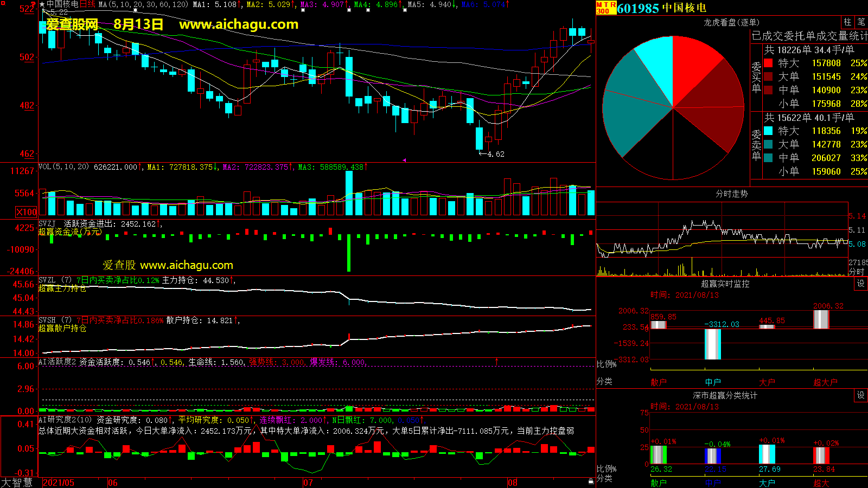The height and width of the screenshot is (488, 868).
Task: Switch the order view to 柱 (bar) mode
Action: [x=847, y=22]
